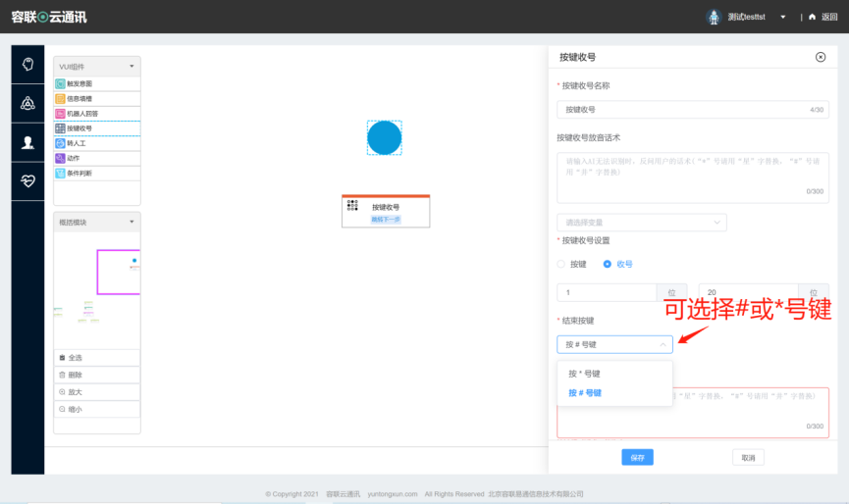Click the 取消 button

pyautogui.click(x=748, y=458)
